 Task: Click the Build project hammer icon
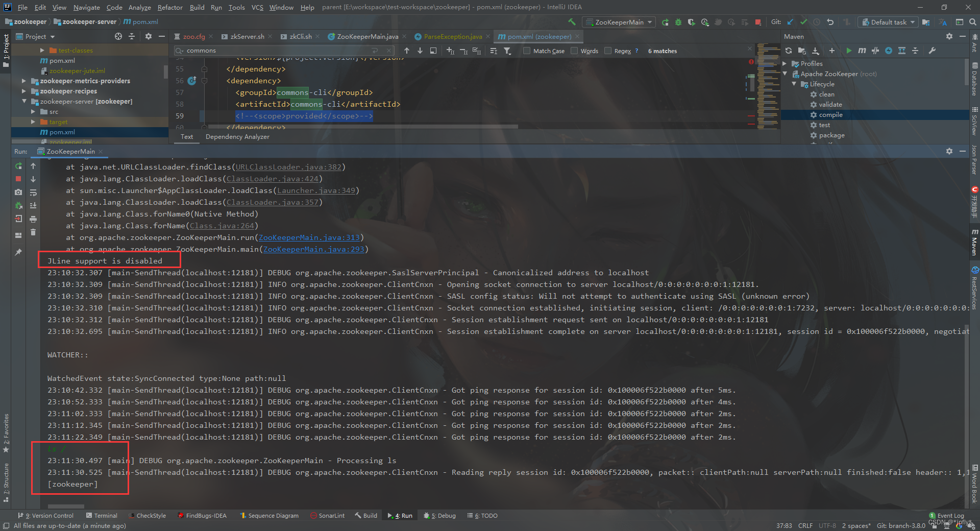pyautogui.click(x=572, y=22)
